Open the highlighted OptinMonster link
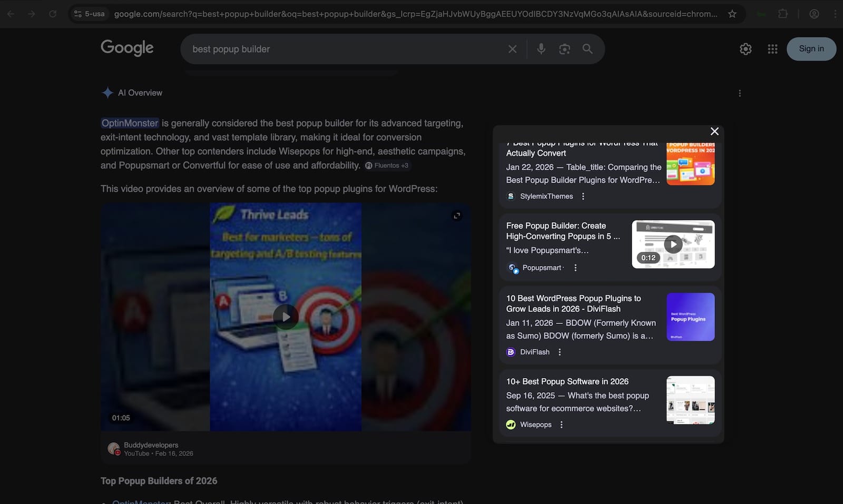This screenshot has width=843, height=504. [x=130, y=123]
